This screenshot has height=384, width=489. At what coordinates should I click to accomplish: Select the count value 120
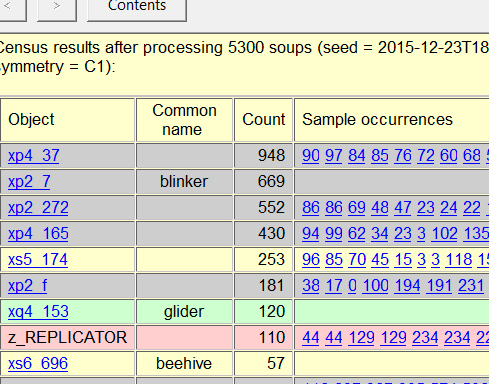[272, 312]
